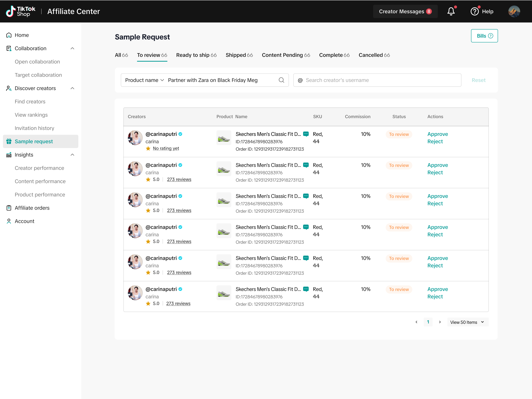Click the profile avatar in header
The width and height of the screenshot is (532, 399).
[x=514, y=11]
